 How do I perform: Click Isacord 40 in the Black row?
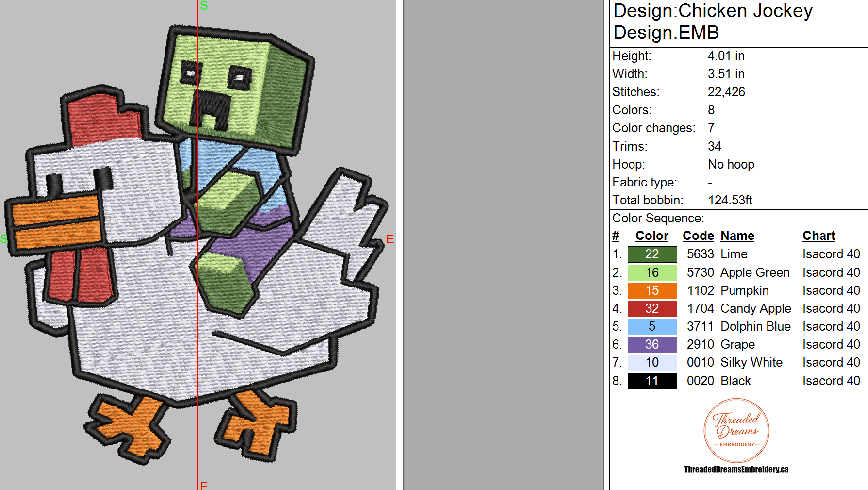[831, 381]
